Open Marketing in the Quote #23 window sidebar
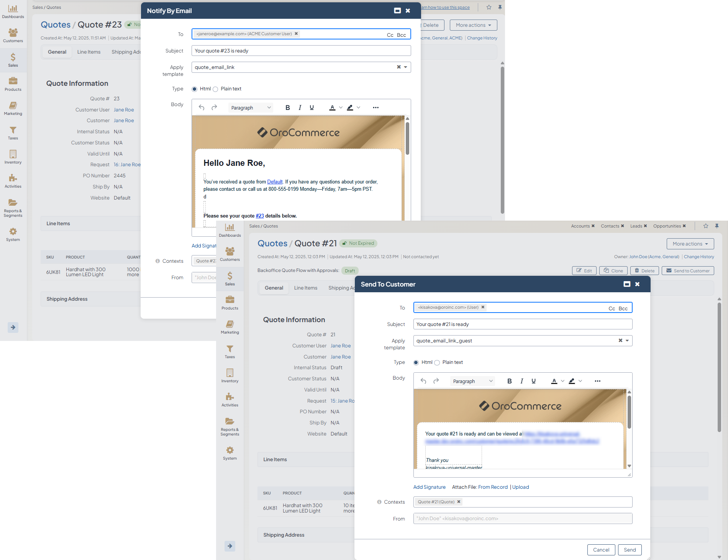728x560 pixels. 13,108
